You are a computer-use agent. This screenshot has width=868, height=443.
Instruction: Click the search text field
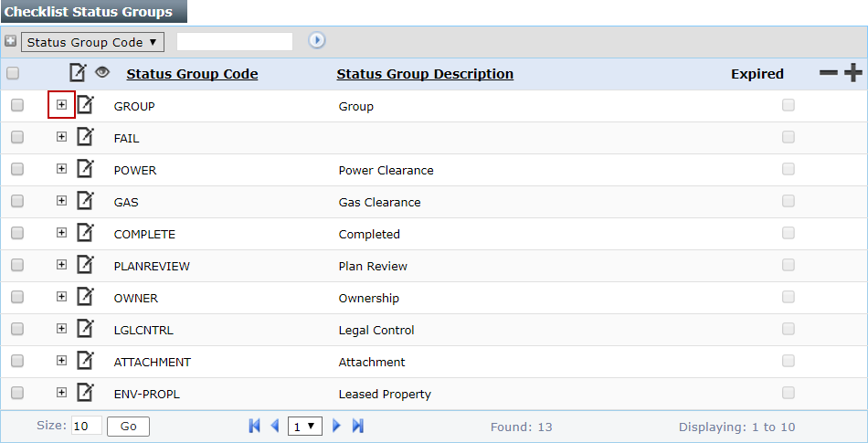click(x=235, y=41)
